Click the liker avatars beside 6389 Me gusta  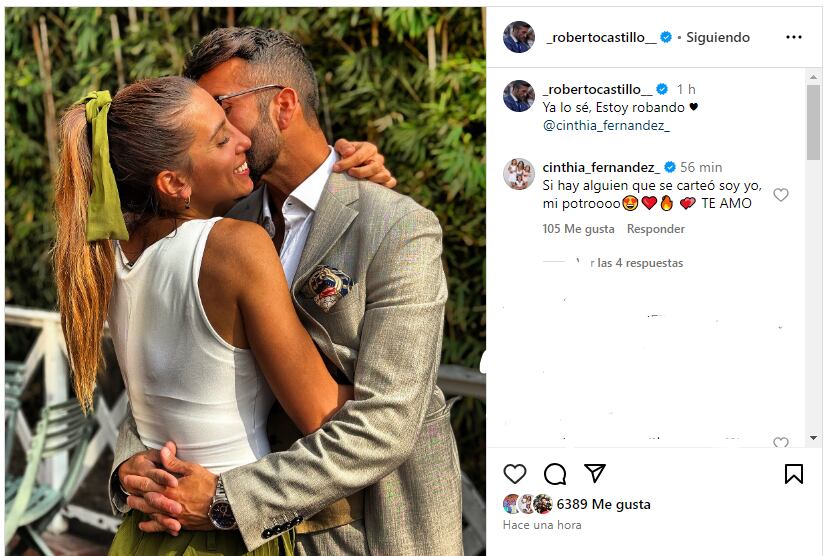527,504
